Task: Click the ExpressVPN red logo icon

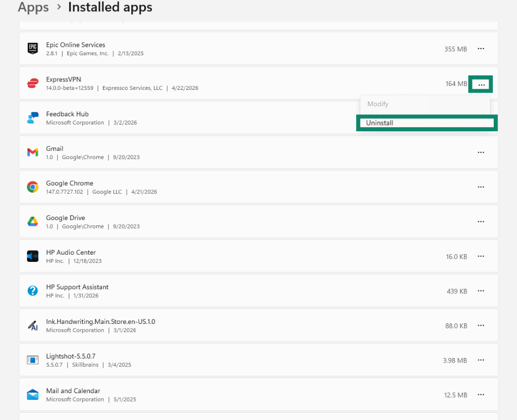Action: (33, 83)
